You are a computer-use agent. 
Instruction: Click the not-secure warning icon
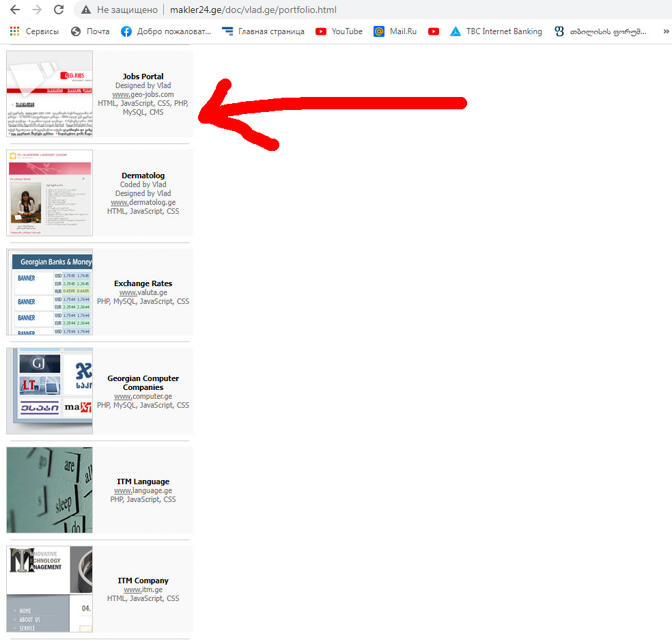click(x=86, y=10)
